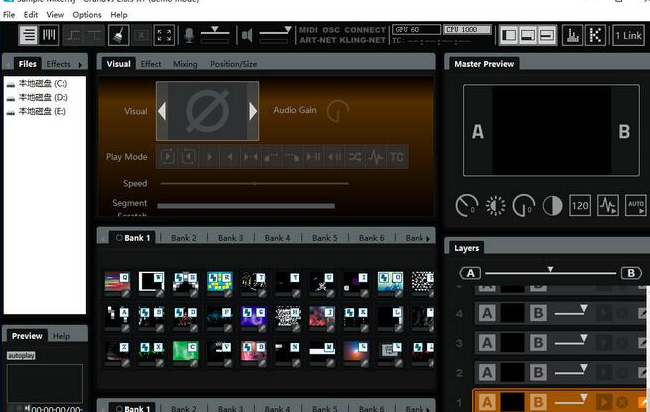Assign layer 4 to side B
Screen dimensions: 650x412
[538, 313]
